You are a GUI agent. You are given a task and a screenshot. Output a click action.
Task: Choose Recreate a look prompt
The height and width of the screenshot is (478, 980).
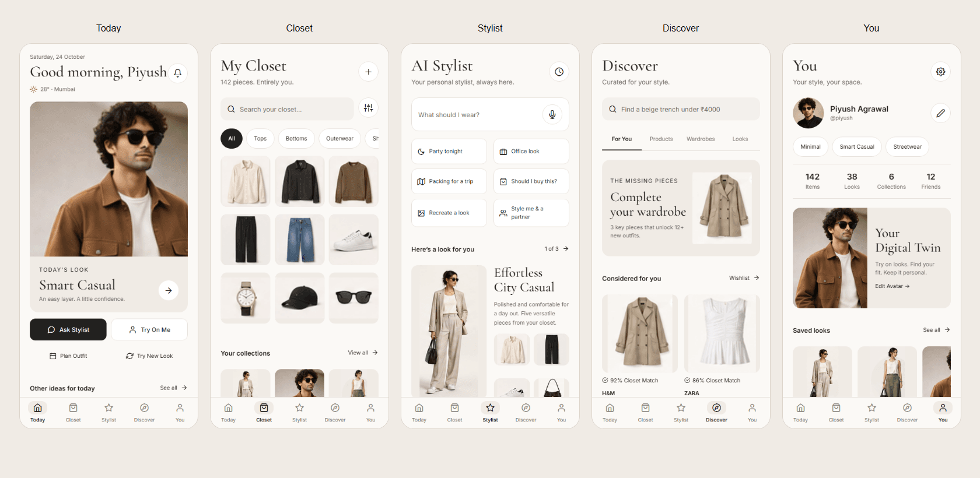click(449, 213)
